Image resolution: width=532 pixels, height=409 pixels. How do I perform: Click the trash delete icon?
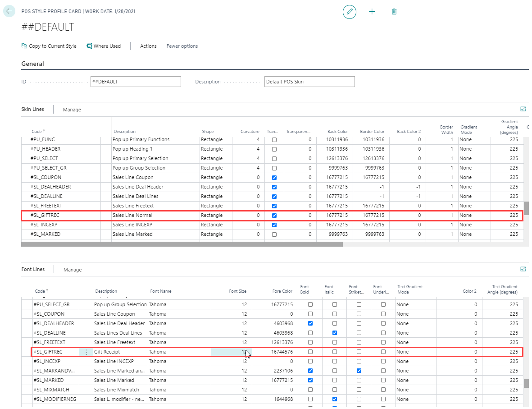394,12
